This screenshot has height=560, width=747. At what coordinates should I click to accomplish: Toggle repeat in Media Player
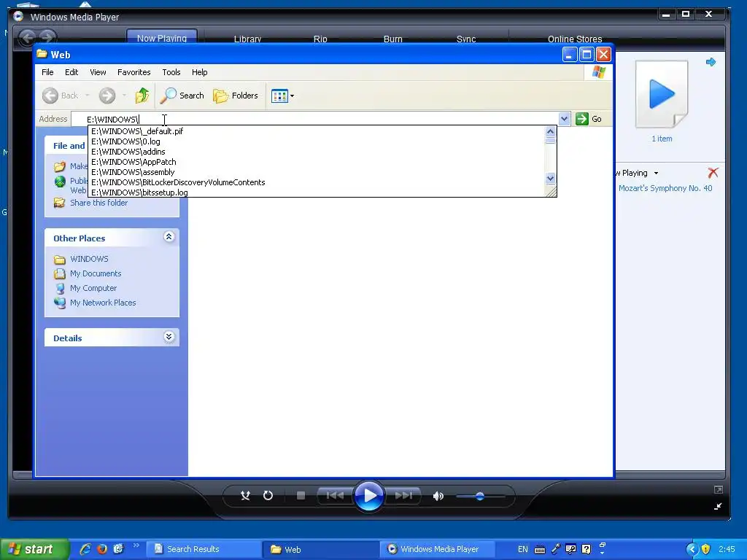coord(268,496)
